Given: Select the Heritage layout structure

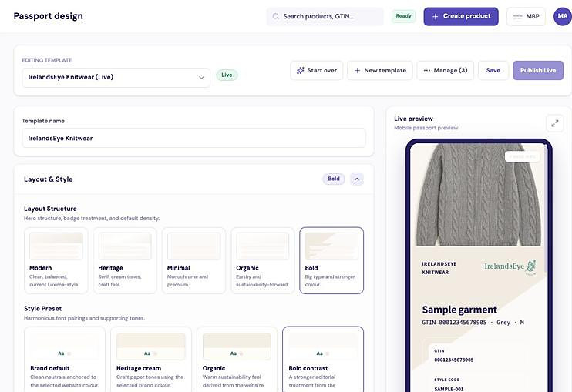Looking at the screenshot, I should tap(125, 260).
